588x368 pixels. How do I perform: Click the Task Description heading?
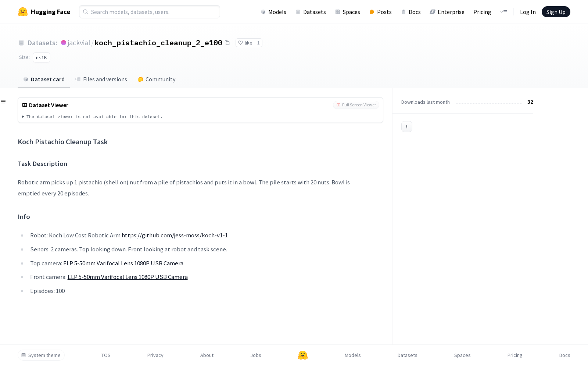click(x=43, y=164)
